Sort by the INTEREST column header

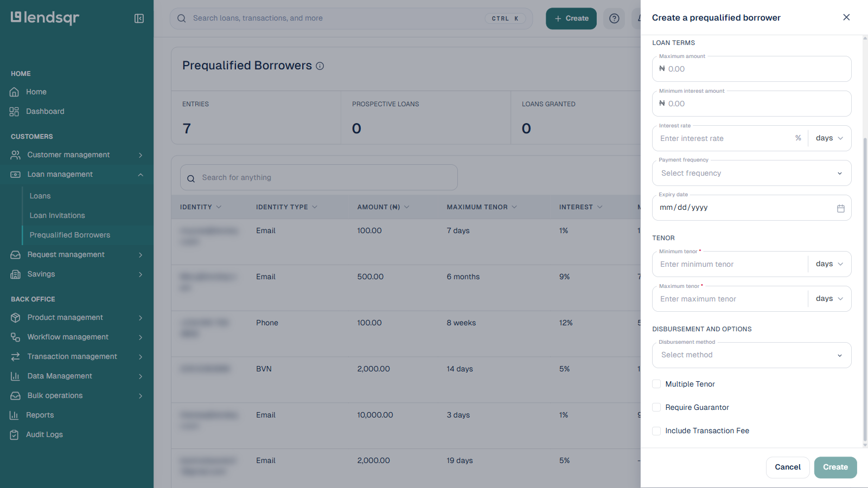point(581,207)
